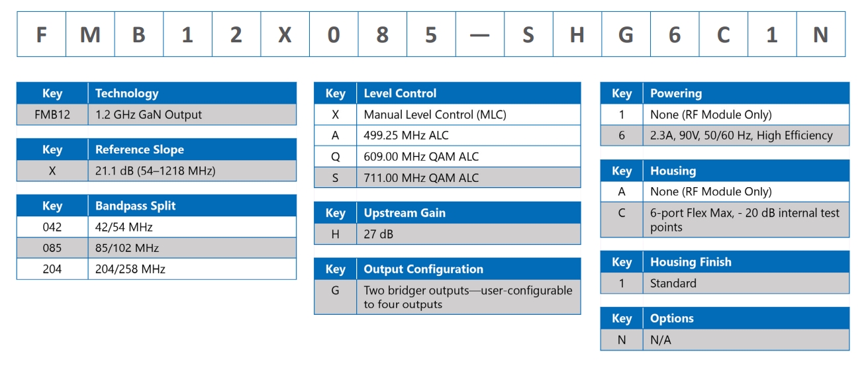Select the 1 key in the Housing Finish table
Image resolution: width=868 pixels, height=381 pixels.
click(x=622, y=283)
